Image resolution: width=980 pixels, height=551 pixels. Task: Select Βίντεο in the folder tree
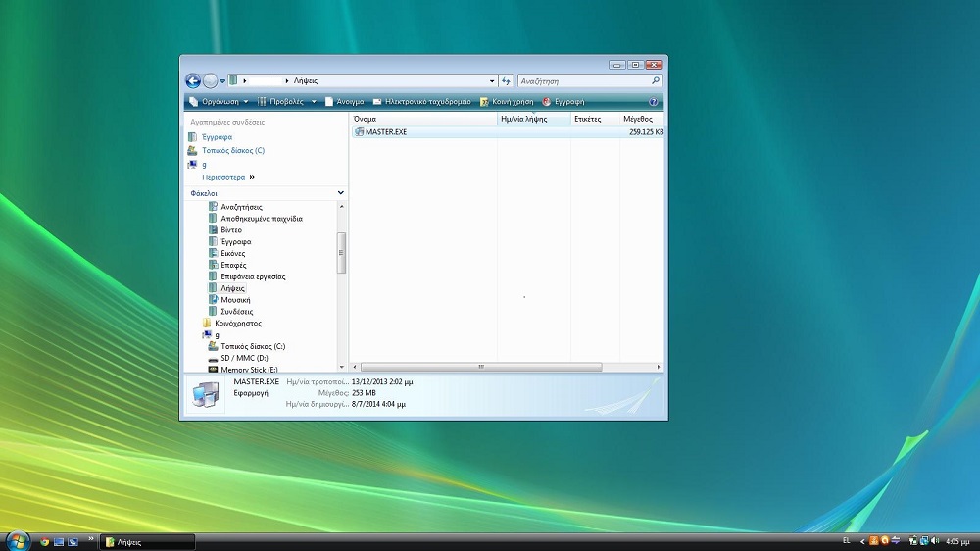(230, 230)
